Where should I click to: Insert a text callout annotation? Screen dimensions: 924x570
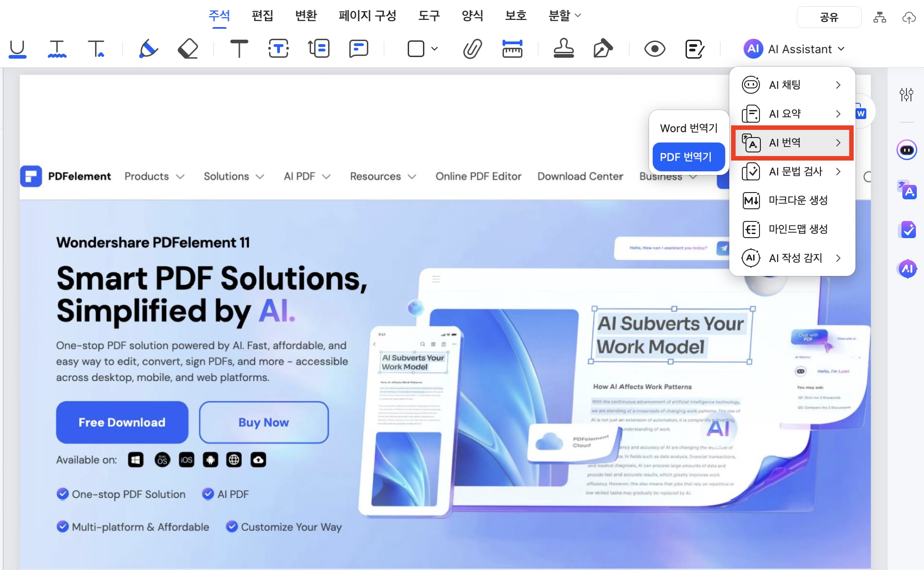point(319,49)
